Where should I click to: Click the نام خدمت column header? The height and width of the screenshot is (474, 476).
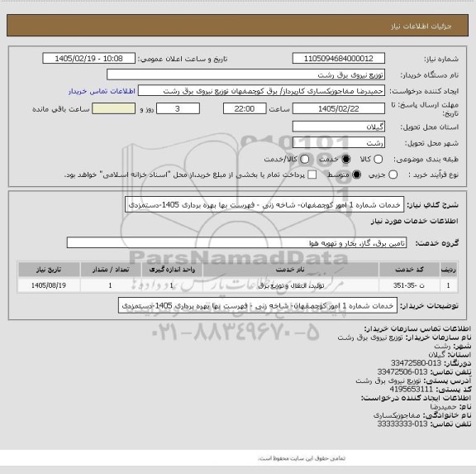pos(291,270)
